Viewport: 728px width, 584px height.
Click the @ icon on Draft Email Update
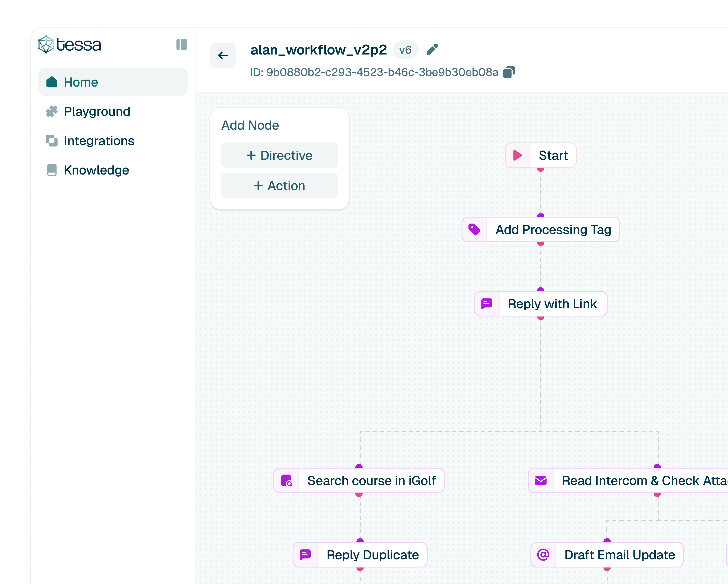point(543,555)
